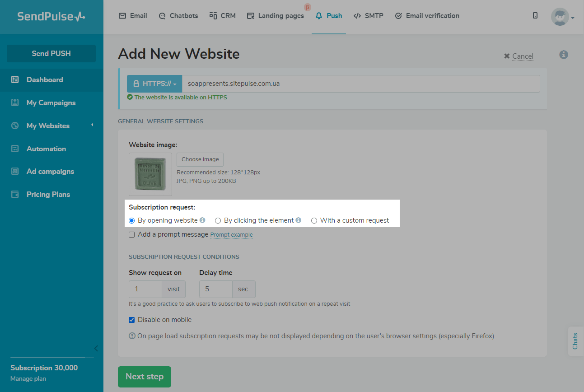The width and height of the screenshot is (584, 392).
Task: Open Dashboard from the sidebar
Action: point(45,80)
